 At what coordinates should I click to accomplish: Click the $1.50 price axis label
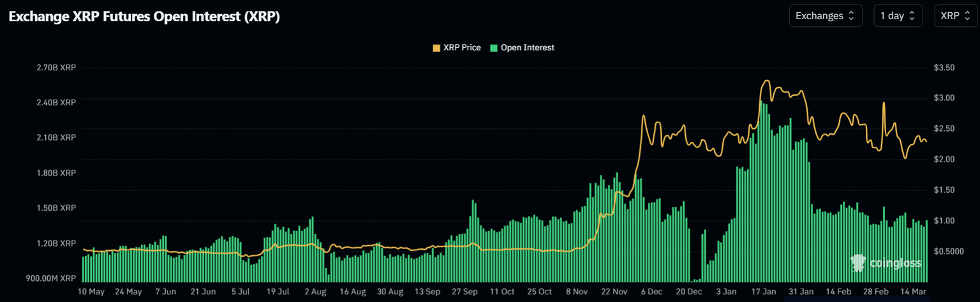943,190
